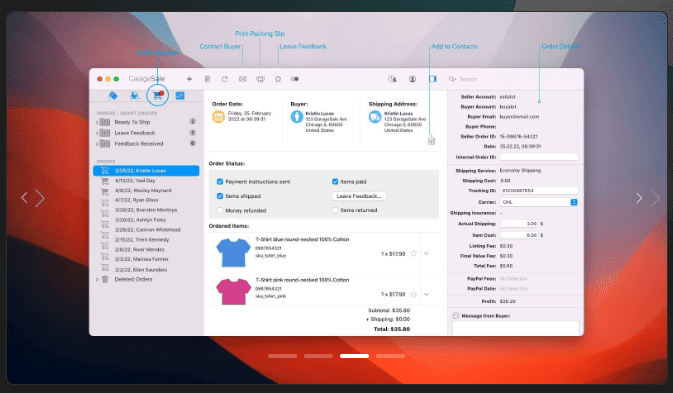
Task: Switch to the forklift inventory section
Action: 135,96
